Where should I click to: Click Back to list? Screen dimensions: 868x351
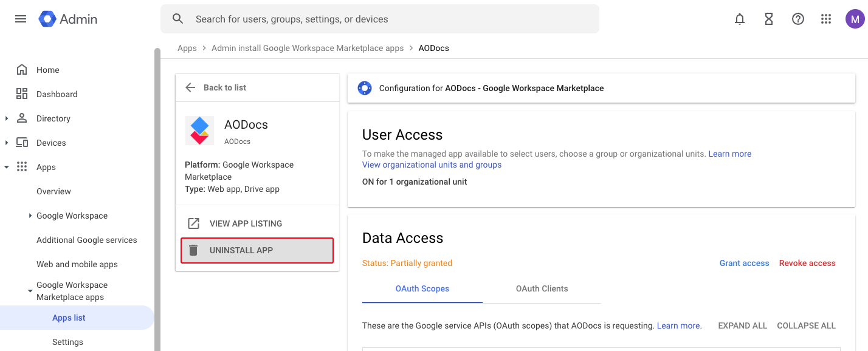coord(225,87)
